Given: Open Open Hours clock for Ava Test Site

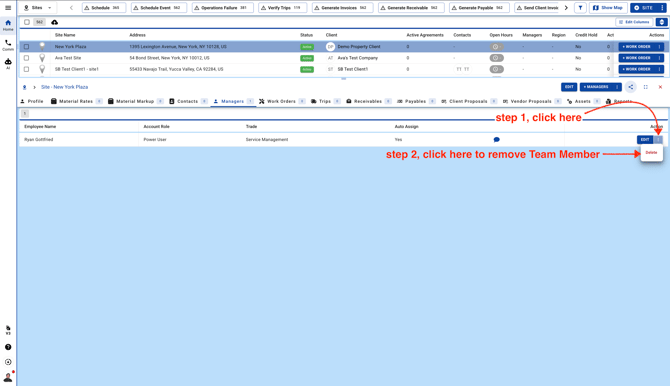Looking at the screenshot, I should 497,58.
